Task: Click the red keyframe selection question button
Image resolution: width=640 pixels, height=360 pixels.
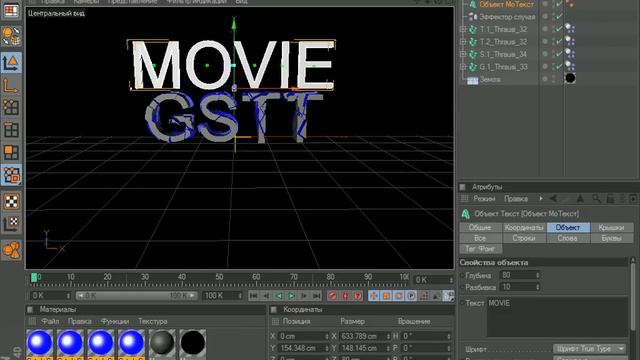Action: 358,296
